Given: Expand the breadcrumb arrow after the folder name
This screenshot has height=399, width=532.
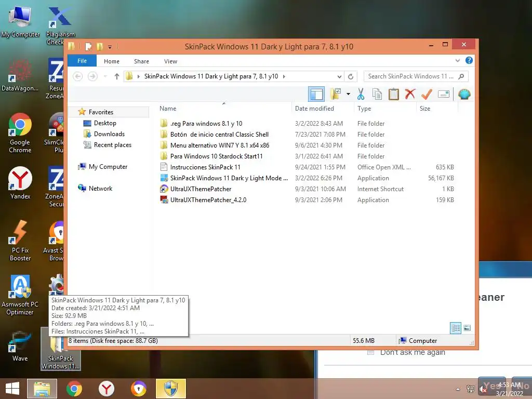Looking at the screenshot, I should (284, 77).
